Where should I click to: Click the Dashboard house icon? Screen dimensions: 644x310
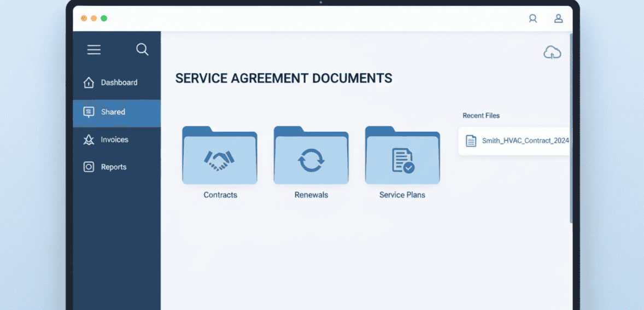click(x=89, y=83)
